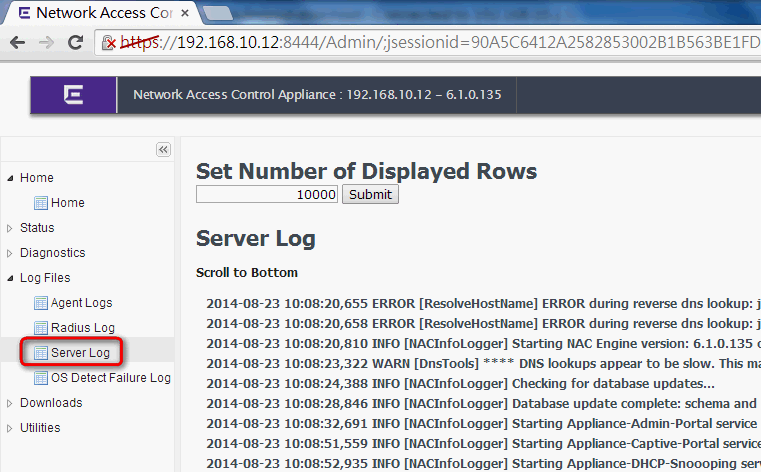This screenshot has width=761, height=472.
Task: Click the Server Log page heading
Action: click(256, 239)
